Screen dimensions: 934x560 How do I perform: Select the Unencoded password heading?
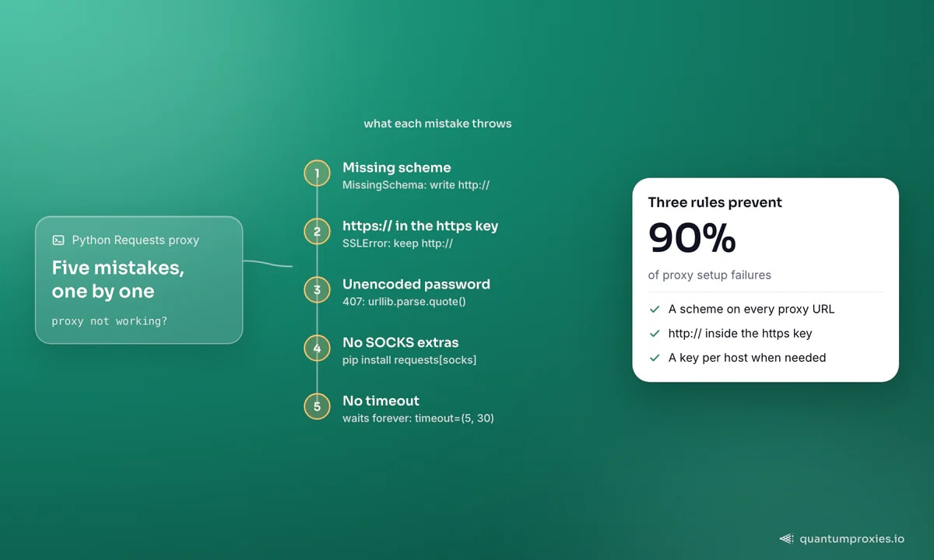coord(416,284)
